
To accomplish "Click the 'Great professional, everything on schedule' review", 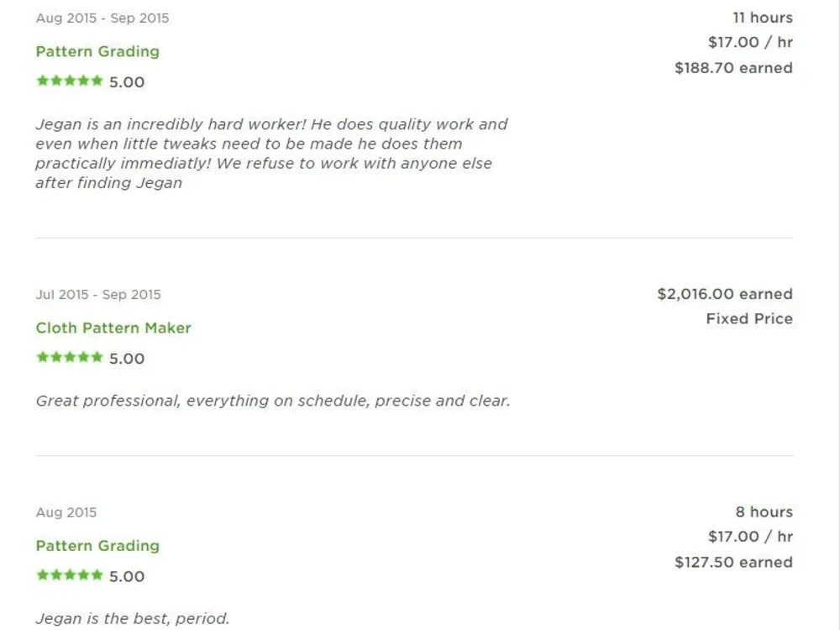I will point(273,402).
